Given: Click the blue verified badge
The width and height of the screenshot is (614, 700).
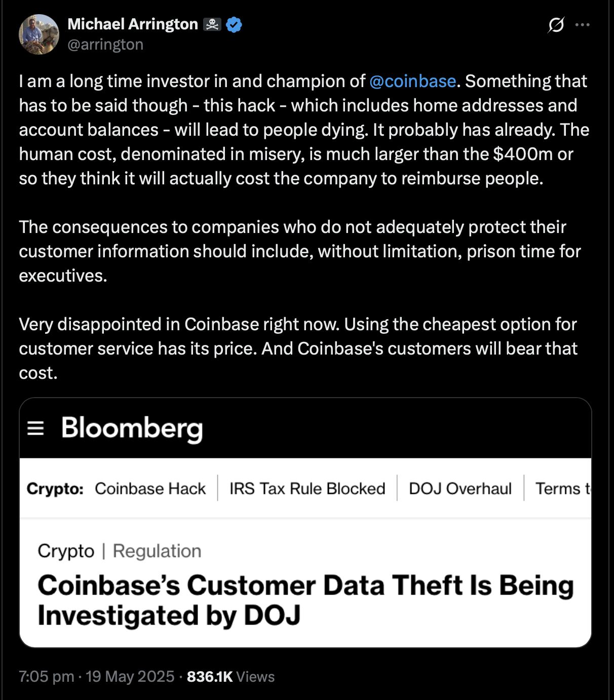Looking at the screenshot, I should [x=234, y=24].
